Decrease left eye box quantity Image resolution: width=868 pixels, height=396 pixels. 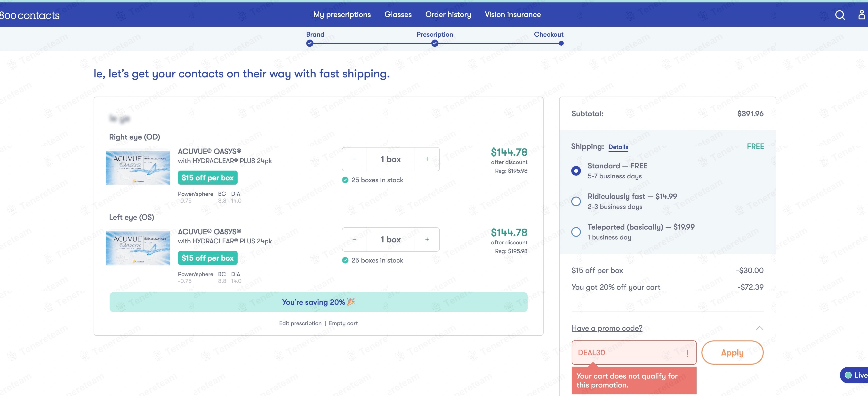click(354, 239)
